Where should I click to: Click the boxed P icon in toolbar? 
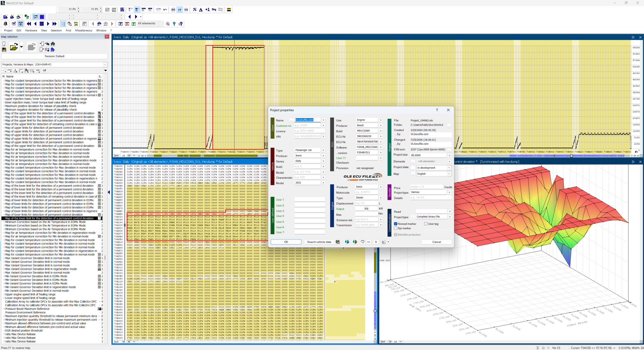pyautogui.click(x=134, y=24)
